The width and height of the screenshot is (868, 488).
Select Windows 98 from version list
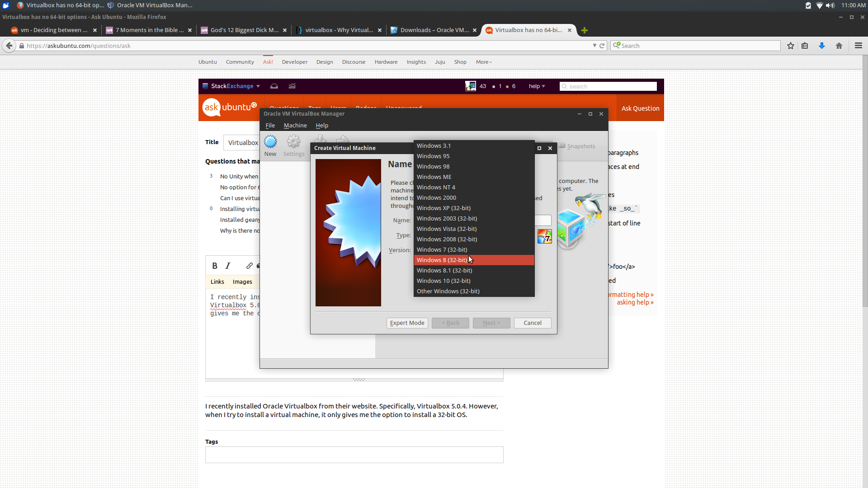point(474,166)
